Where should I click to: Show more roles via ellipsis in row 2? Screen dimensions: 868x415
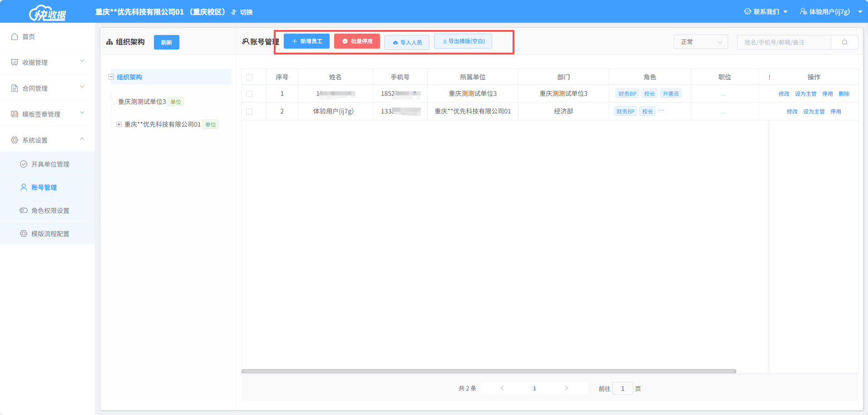point(661,111)
